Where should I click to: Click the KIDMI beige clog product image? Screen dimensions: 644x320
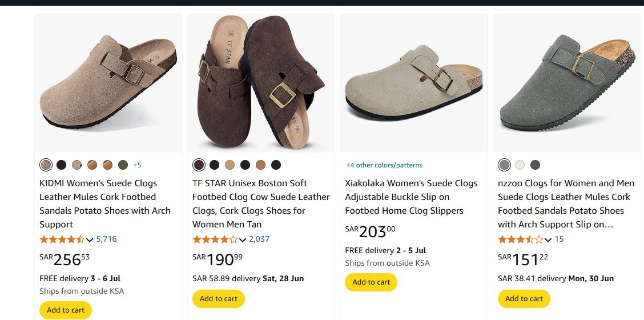click(108, 83)
